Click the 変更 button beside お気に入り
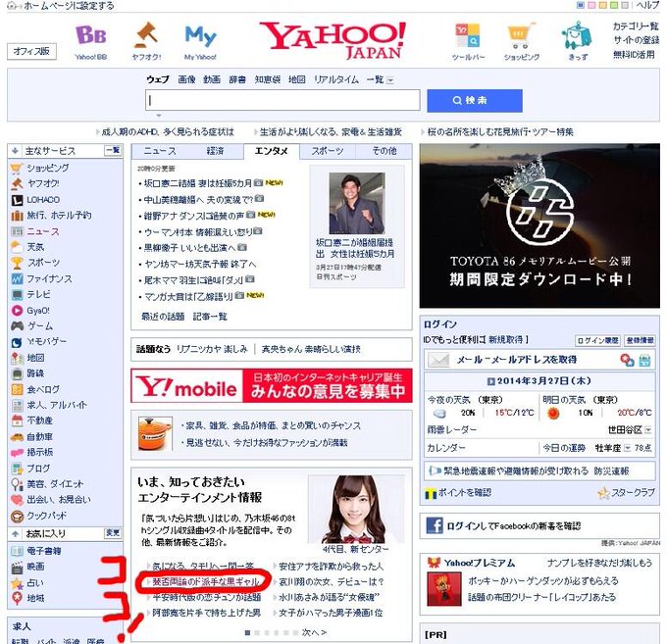The height and width of the screenshot is (644, 667). click(x=113, y=533)
